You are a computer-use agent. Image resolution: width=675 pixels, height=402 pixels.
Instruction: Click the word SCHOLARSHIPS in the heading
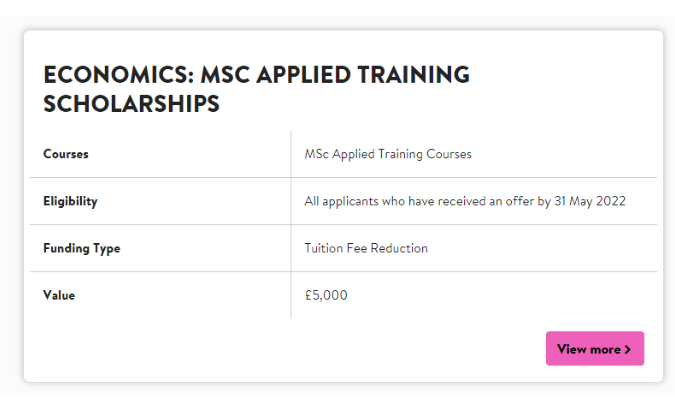(131, 104)
